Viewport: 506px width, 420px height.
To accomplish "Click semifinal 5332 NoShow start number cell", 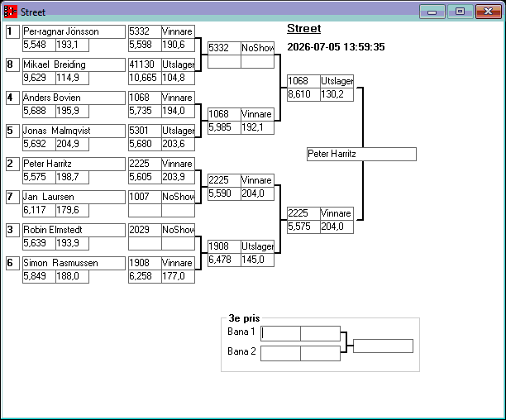I will click(x=224, y=48).
